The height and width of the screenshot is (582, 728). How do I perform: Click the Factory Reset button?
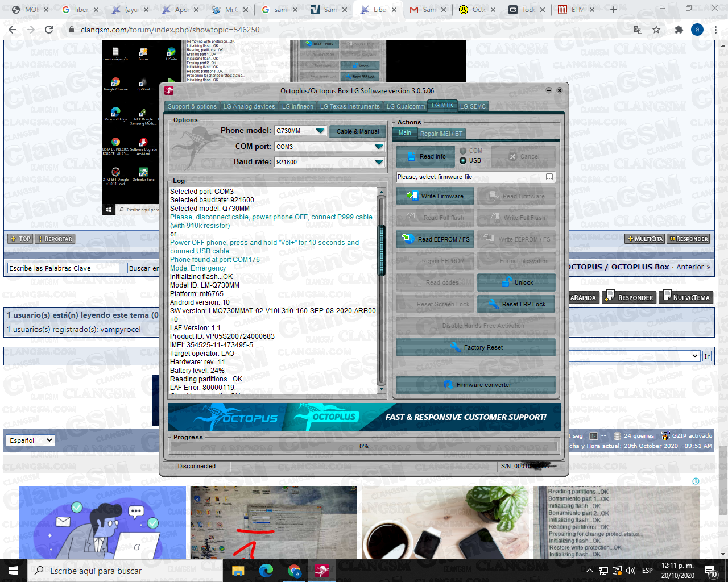[x=475, y=347]
